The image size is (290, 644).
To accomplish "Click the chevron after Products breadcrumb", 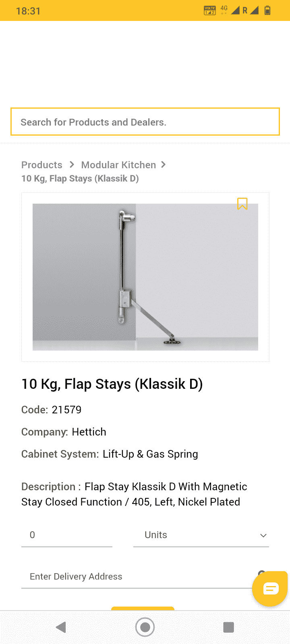I will tap(72, 165).
